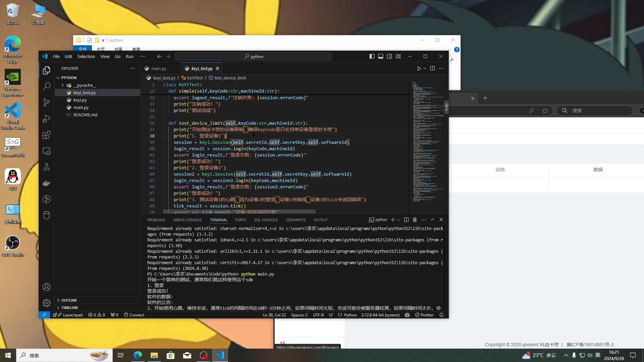Open the Run menu

coord(129,56)
